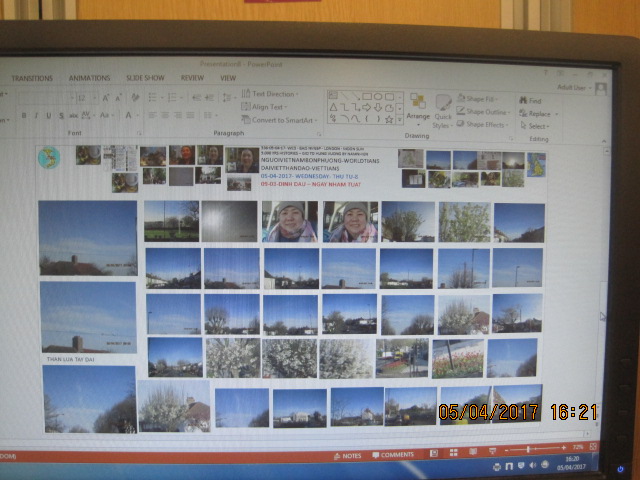Image resolution: width=640 pixels, height=480 pixels.
Task: Decrease list indent level
Action: point(196,98)
